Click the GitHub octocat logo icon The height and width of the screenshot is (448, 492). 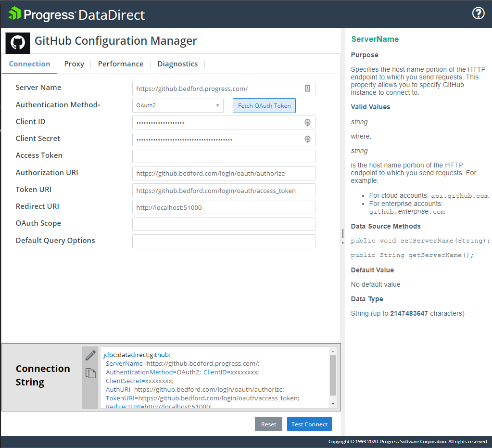(x=18, y=43)
